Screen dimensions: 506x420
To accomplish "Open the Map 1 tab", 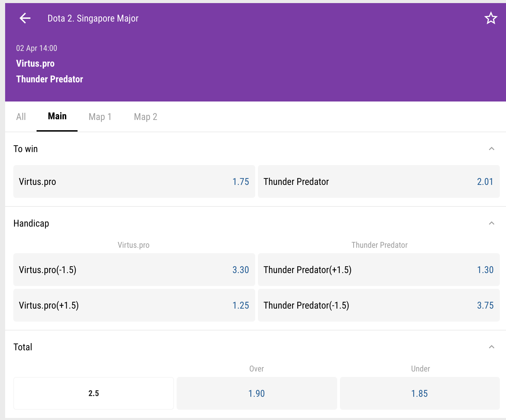I will 100,117.
